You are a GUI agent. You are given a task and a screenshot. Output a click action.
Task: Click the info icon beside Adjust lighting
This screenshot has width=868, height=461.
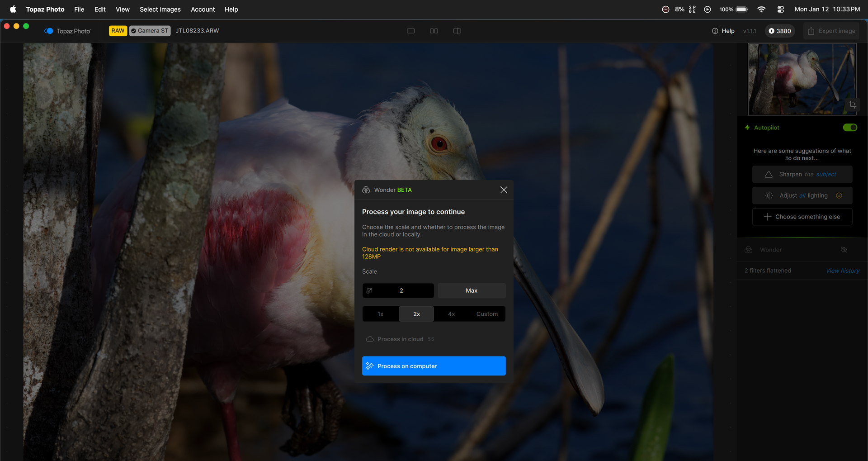pos(839,195)
